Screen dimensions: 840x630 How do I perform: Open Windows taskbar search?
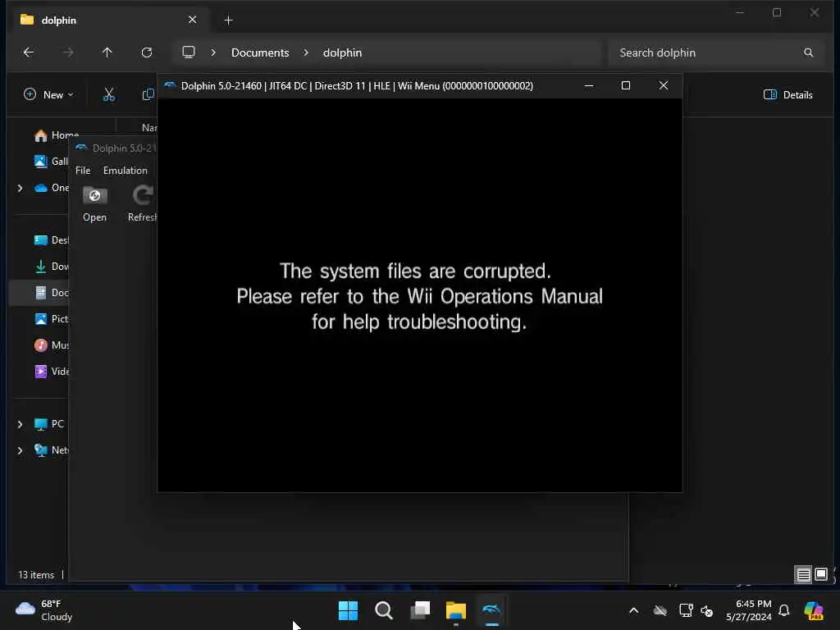click(x=384, y=610)
